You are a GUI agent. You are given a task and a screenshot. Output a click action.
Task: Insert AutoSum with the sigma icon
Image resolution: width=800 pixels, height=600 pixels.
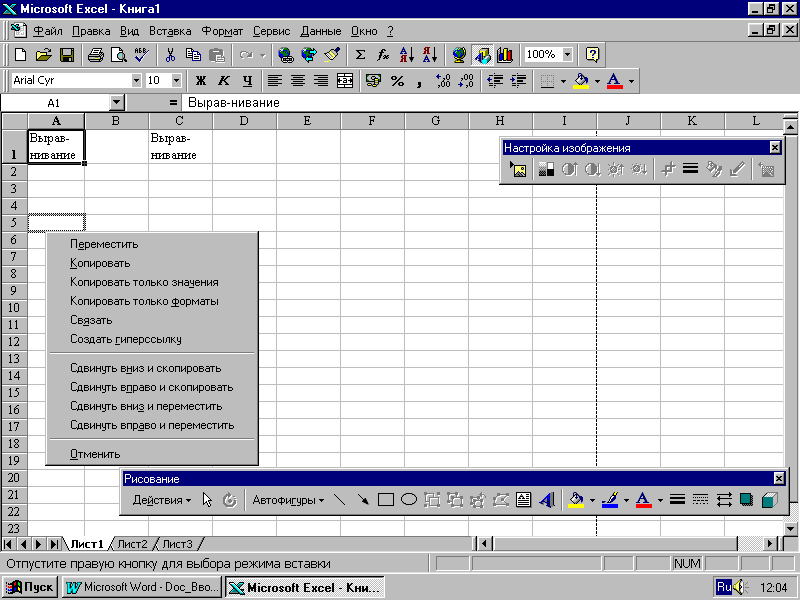click(360, 55)
